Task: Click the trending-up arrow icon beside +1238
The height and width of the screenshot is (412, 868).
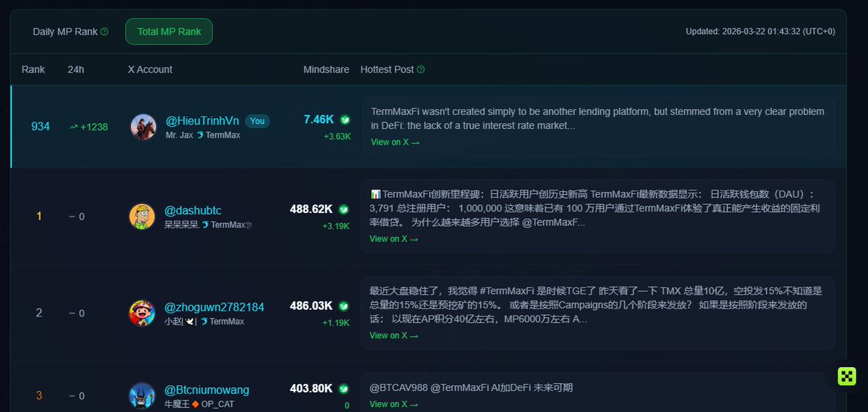Action: click(x=73, y=127)
